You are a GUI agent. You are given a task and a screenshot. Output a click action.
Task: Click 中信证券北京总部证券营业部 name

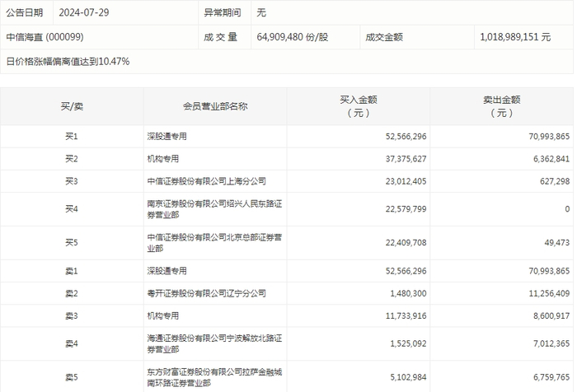point(214,243)
